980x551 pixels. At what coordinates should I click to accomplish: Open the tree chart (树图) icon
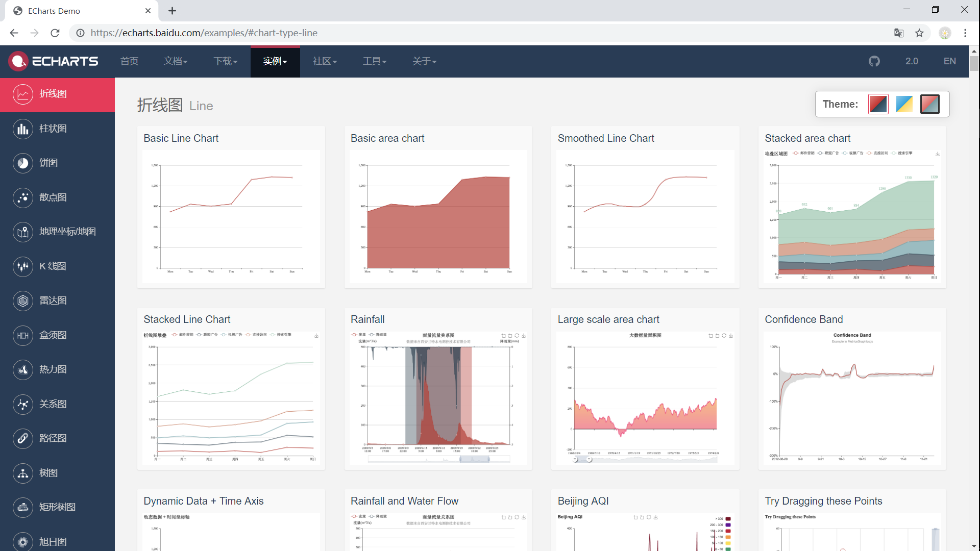click(22, 473)
